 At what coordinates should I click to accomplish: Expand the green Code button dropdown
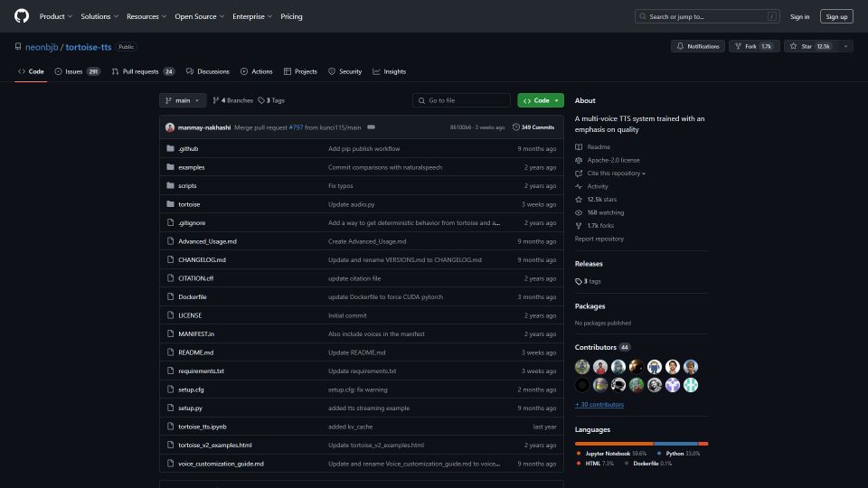click(x=541, y=100)
